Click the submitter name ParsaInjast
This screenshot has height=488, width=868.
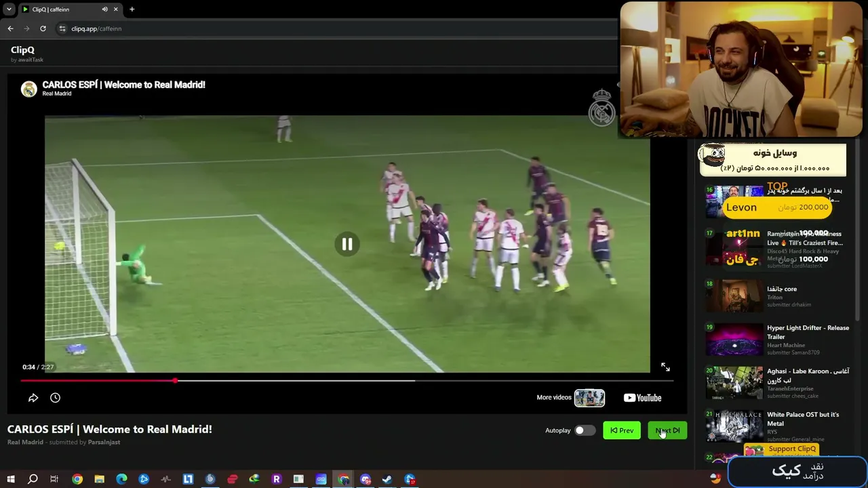point(104,442)
